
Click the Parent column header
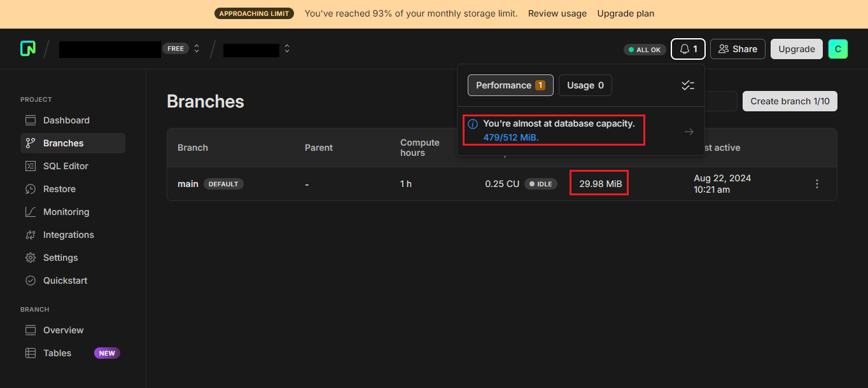[319, 148]
